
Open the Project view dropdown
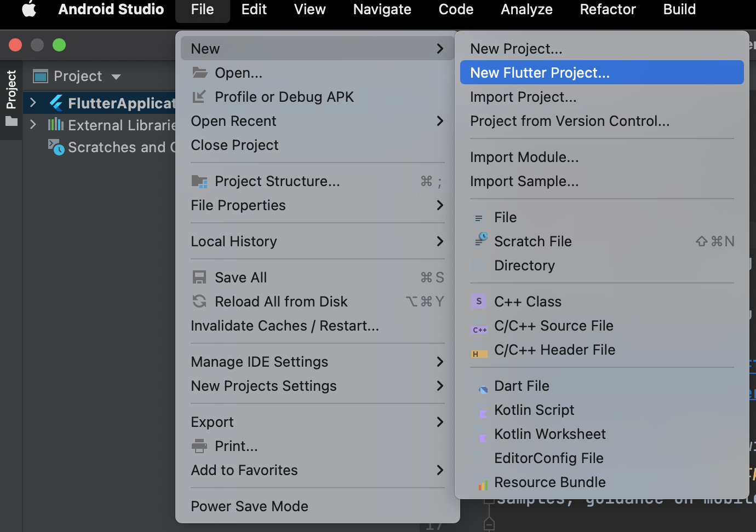[116, 77]
